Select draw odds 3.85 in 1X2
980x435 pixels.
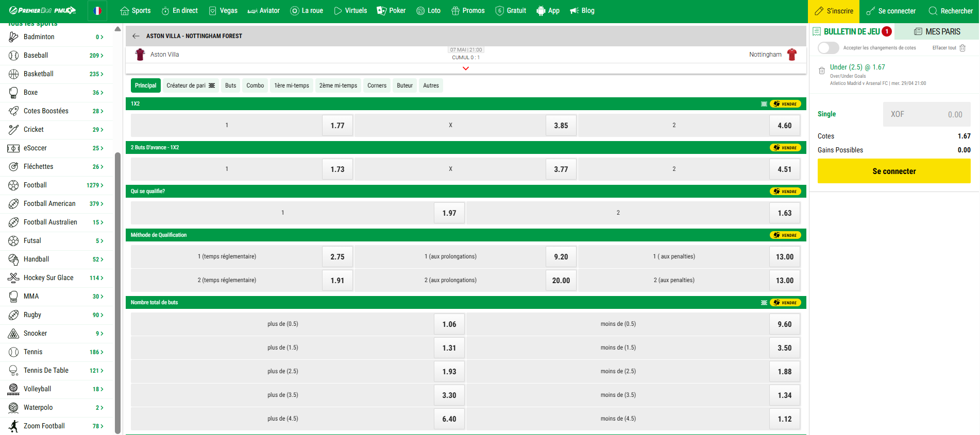pyautogui.click(x=561, y=126)
